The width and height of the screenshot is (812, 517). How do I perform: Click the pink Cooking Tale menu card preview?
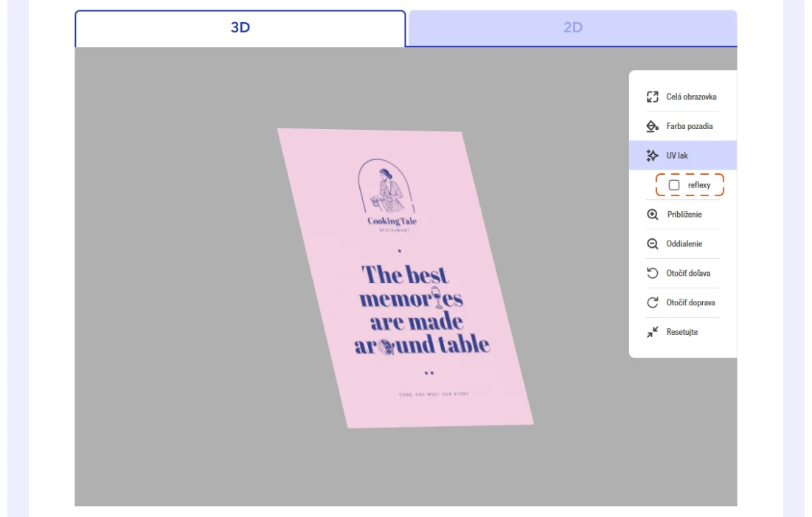[x=406, y=280]
